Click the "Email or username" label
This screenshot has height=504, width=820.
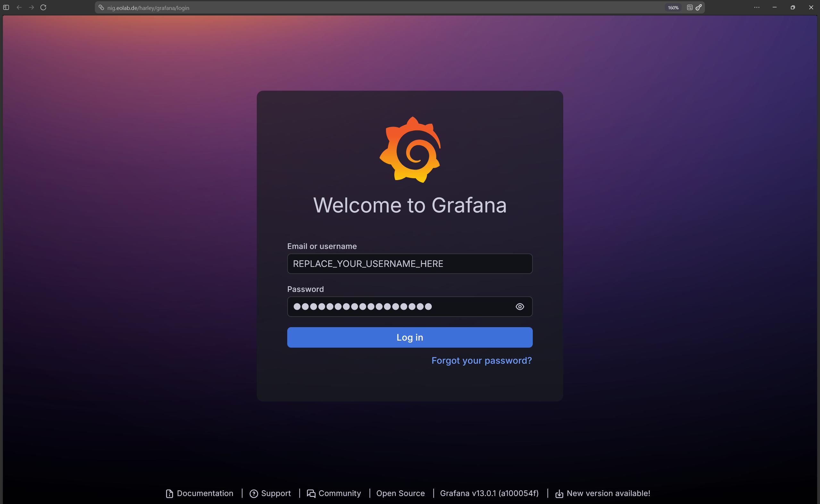(322, 246)
